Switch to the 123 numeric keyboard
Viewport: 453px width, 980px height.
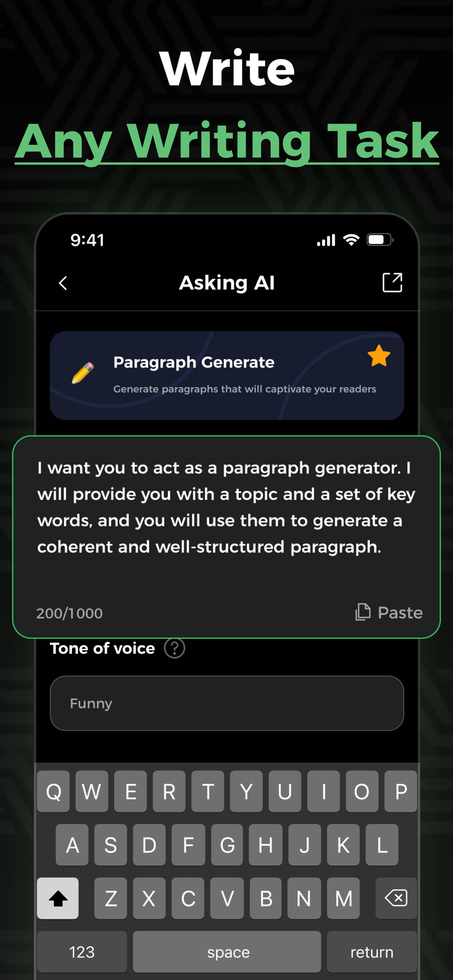click(x=82, y=952)
